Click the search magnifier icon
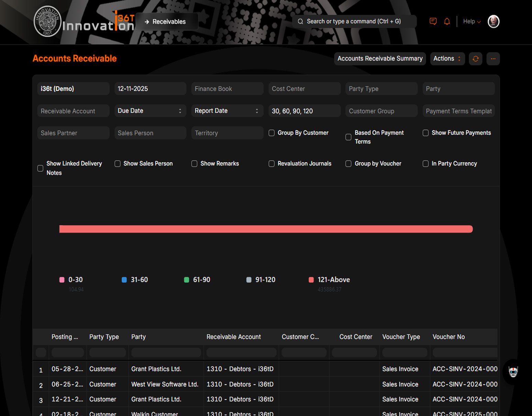Screen dimensions: 532x416 (x=300, y=21)
